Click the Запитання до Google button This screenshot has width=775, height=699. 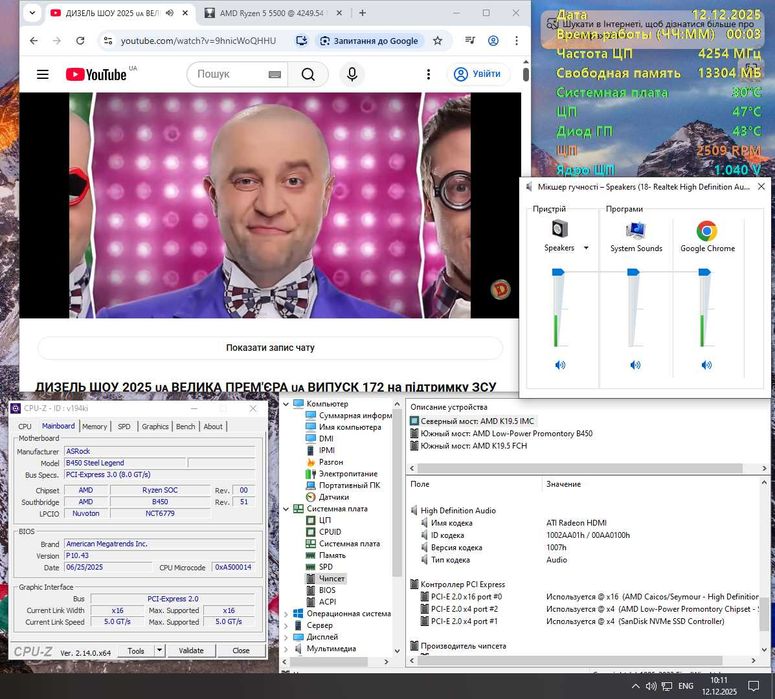pos(369,41)
